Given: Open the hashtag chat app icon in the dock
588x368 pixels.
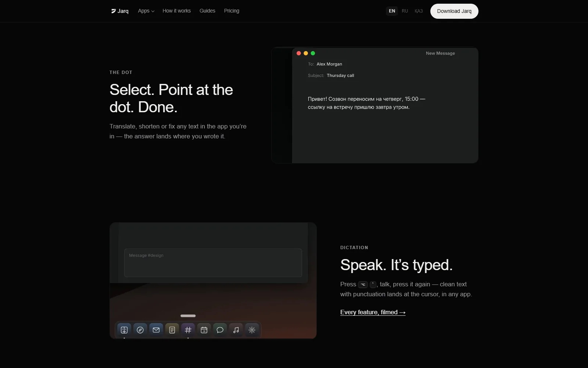Looking at the screenshot, I should tap(188, 330).
